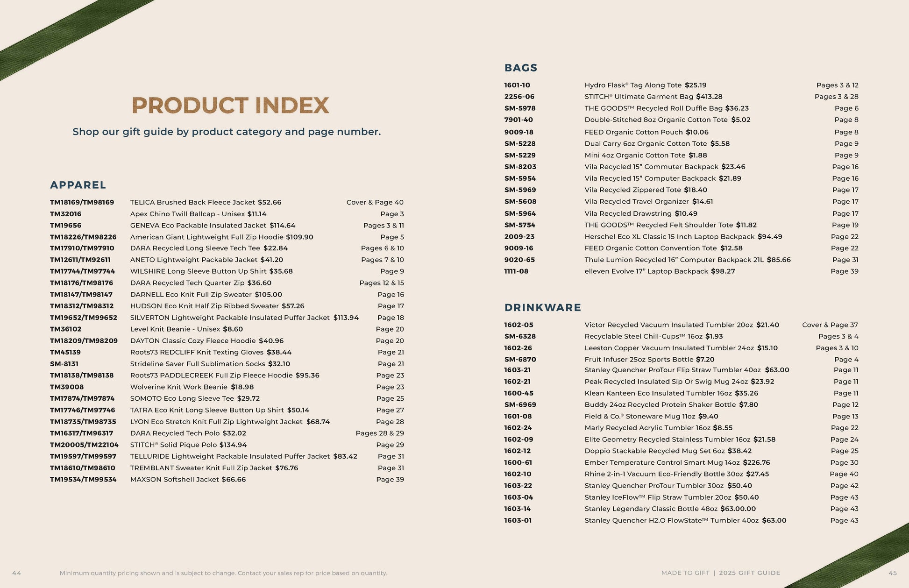This screenshot has height=588, width=909.
Task: Click product code TM32016
Action: [65, 214]
